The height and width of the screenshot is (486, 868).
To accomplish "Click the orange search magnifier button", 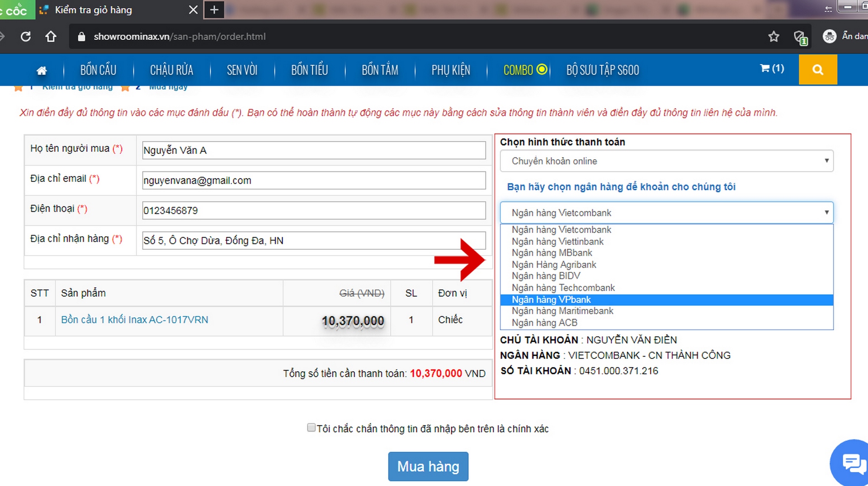I will pos(817,70).
